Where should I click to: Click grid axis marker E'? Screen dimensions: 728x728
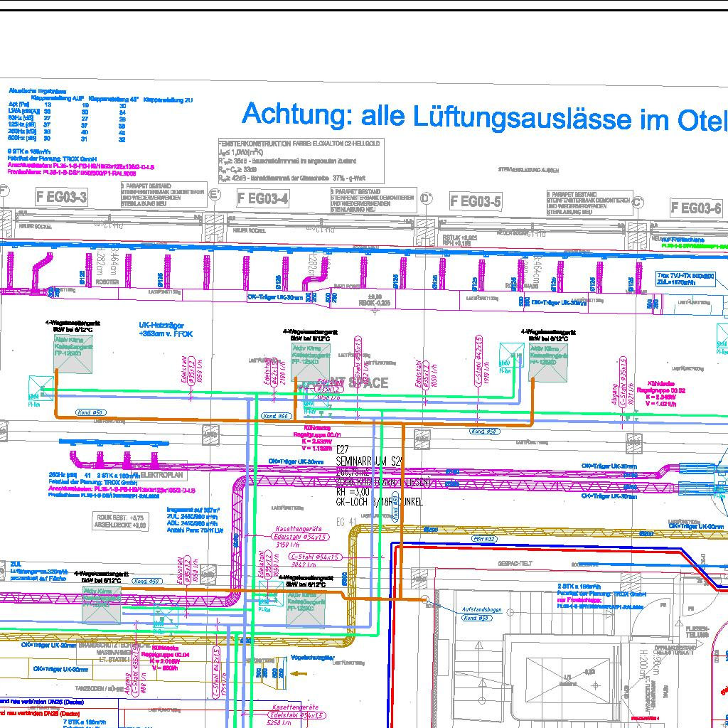(x=215, y=194)
